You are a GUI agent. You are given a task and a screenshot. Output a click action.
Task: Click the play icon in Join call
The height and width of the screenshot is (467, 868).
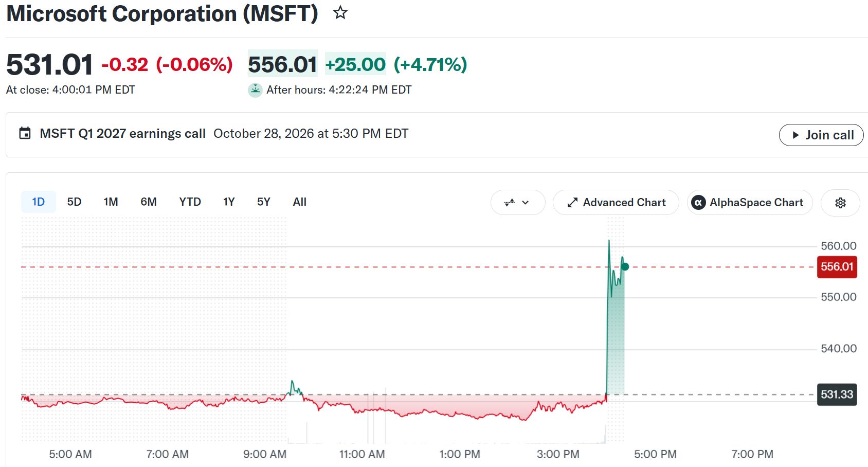pos(795,135)
